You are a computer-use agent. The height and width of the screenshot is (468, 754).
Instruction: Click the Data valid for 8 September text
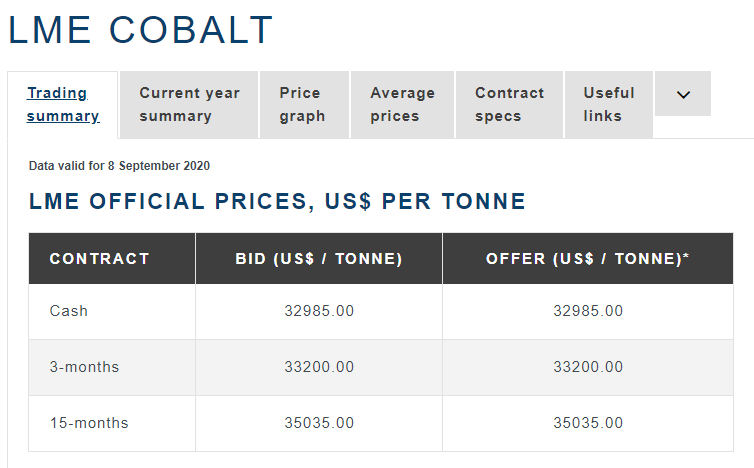(x=119, y=166)
